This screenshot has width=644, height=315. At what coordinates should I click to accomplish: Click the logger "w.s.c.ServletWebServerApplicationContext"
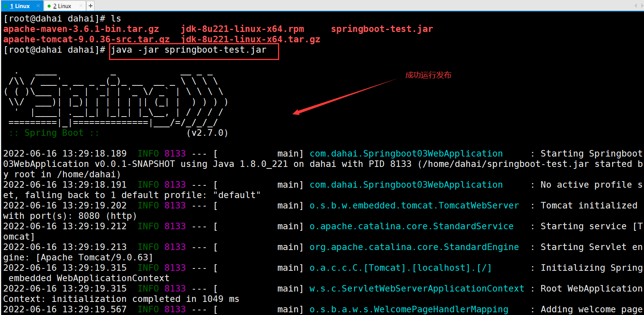(x=417, y=289)
